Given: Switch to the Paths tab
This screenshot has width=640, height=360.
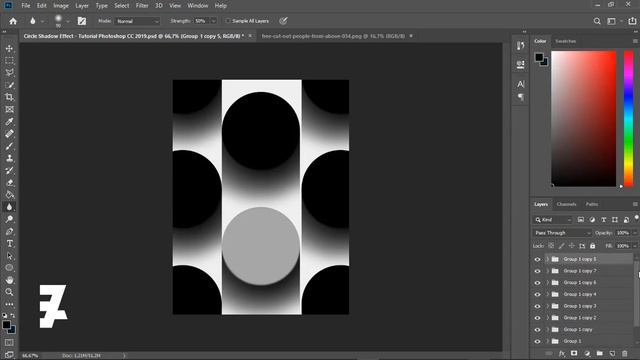Looking at the screenshot, I should 591,204.
